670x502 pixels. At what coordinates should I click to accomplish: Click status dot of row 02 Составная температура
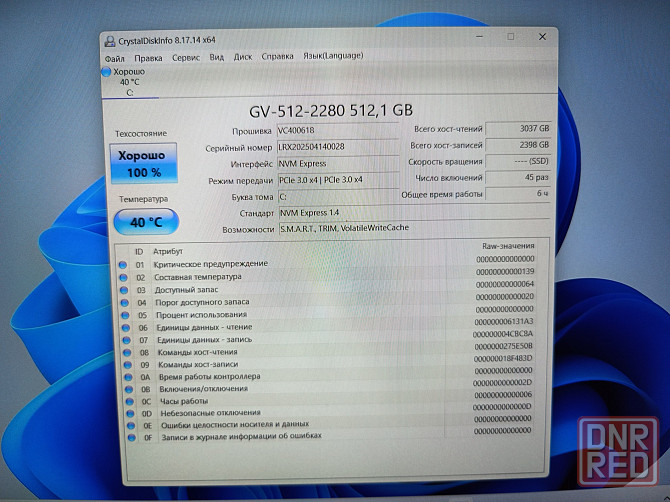[123, 278]
